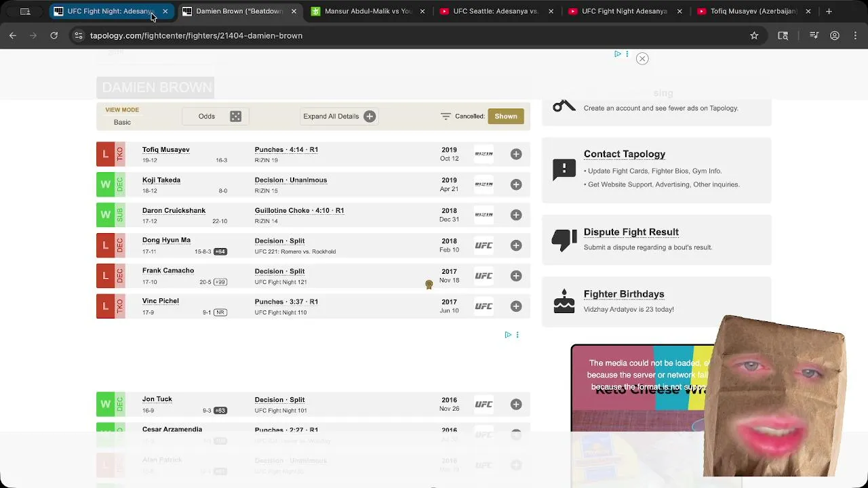The height and width of the screenshot is (488, 868).
Task: Click the media control icon in toolbar
Action: pos(814,35)
